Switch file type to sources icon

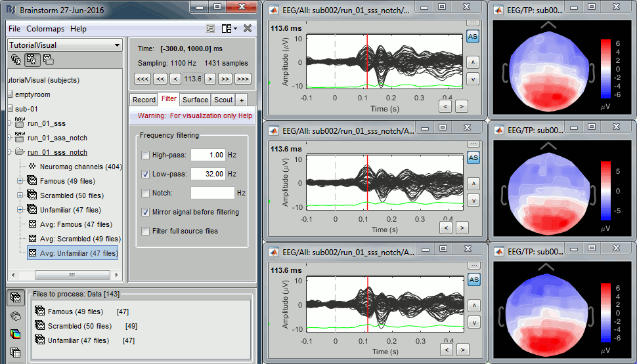click(x=15, y=316)
